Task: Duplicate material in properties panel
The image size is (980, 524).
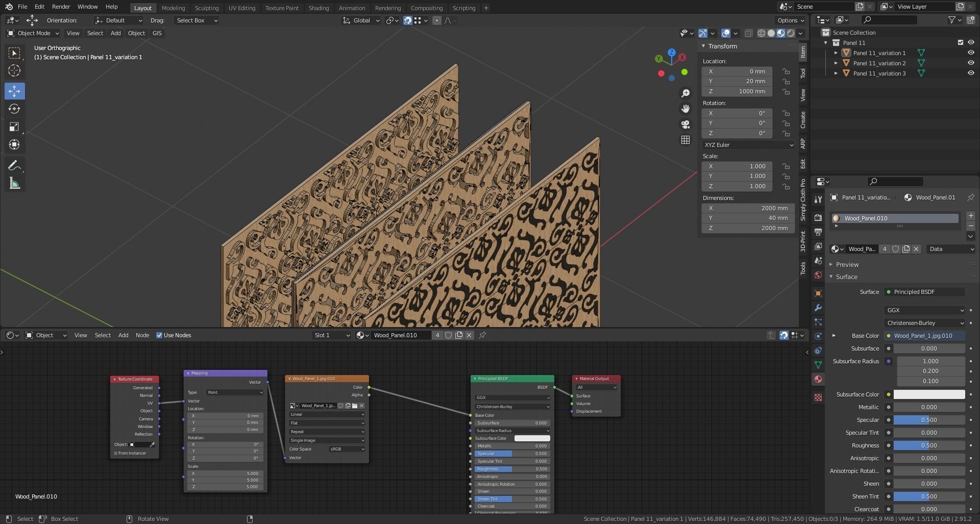Action: coord(906,249)
